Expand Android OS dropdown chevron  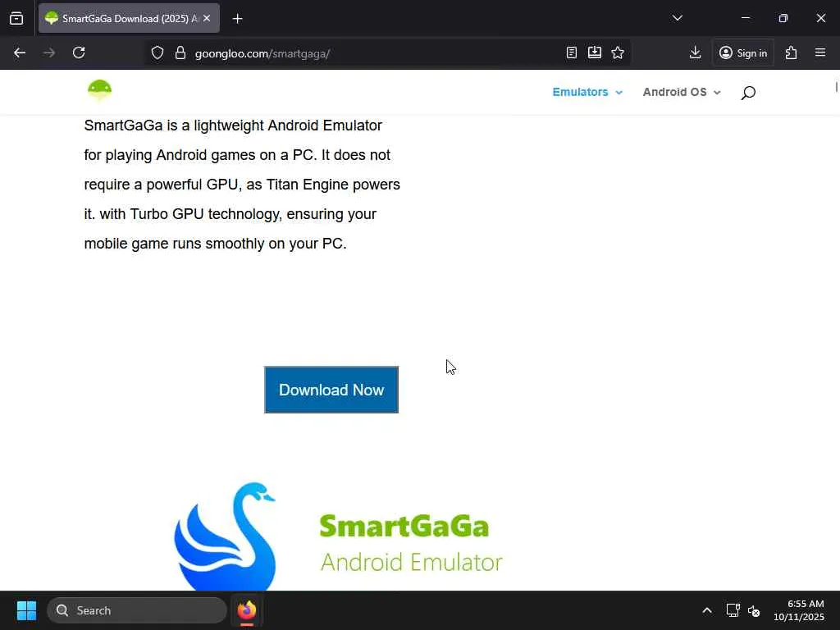coord(717,93)
